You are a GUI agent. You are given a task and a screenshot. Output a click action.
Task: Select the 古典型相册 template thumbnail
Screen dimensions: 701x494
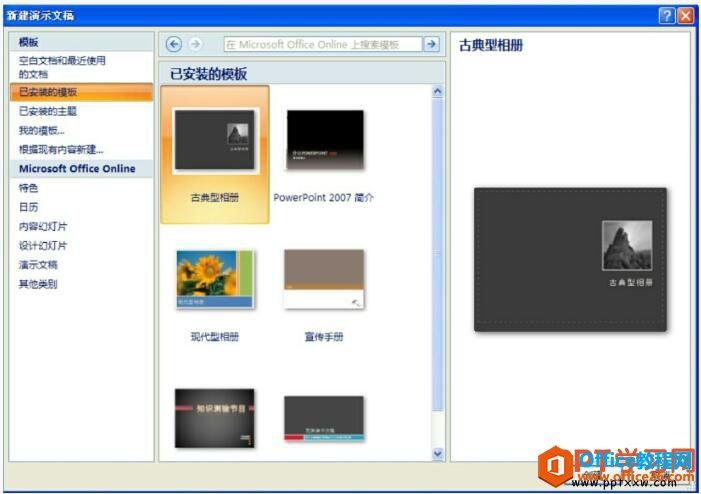point(215,140)
